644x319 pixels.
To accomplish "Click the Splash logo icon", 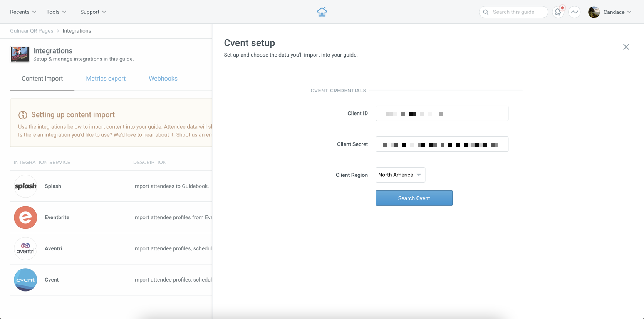I will point(25,186).
